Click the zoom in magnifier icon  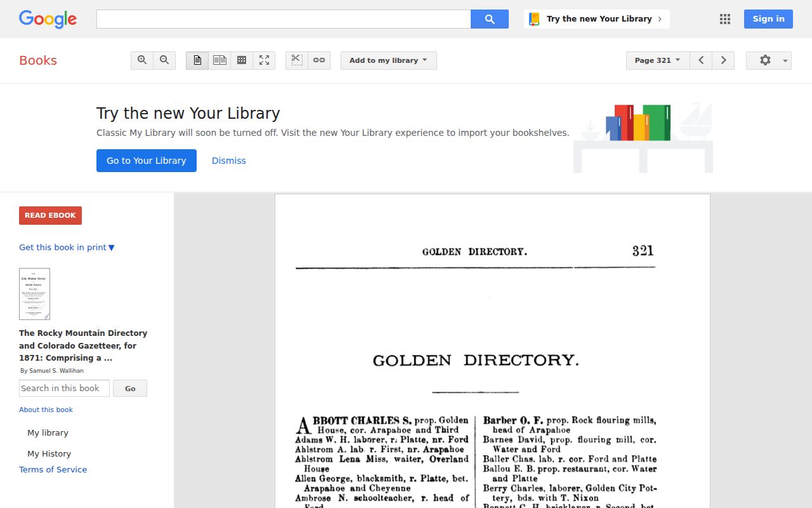pos(142,60)
